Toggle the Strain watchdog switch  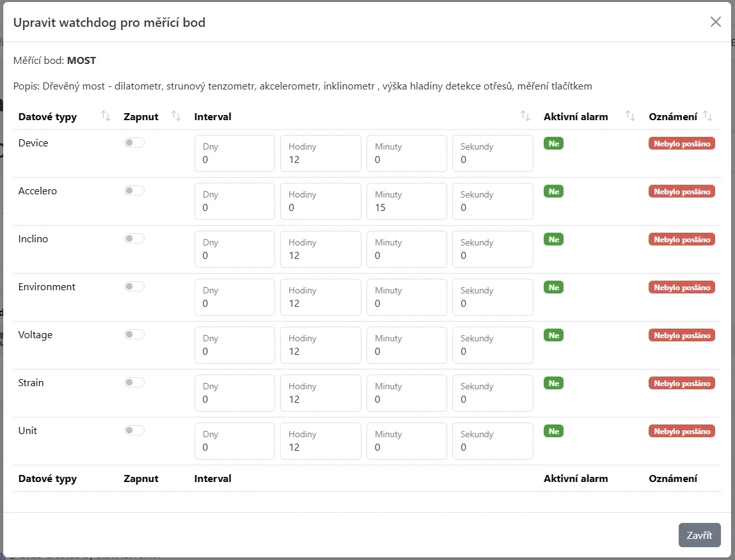point(134,383)
